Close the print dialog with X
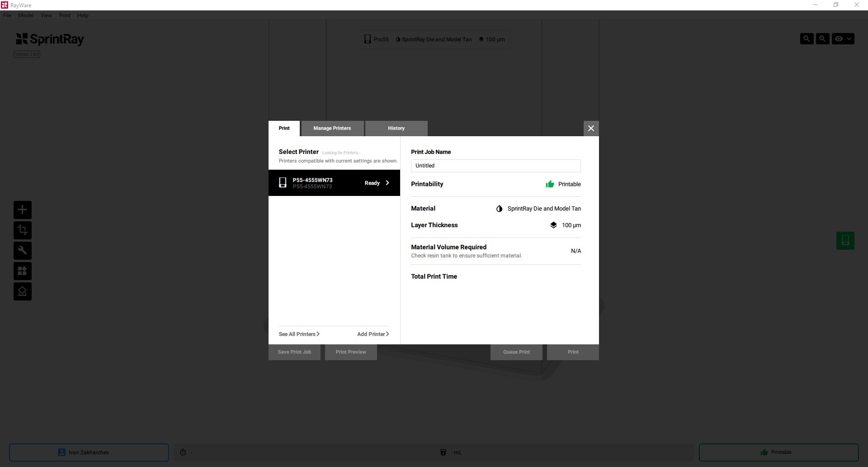 591,129
